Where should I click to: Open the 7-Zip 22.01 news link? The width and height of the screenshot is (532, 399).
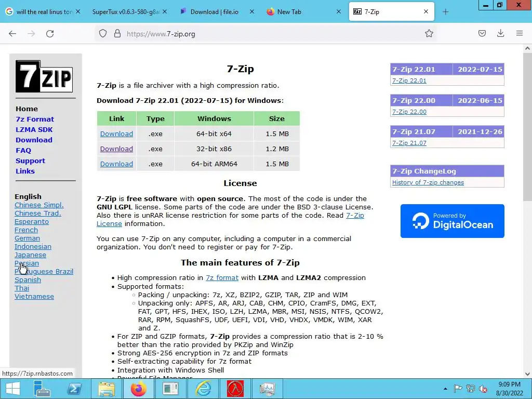coord(409,81)
